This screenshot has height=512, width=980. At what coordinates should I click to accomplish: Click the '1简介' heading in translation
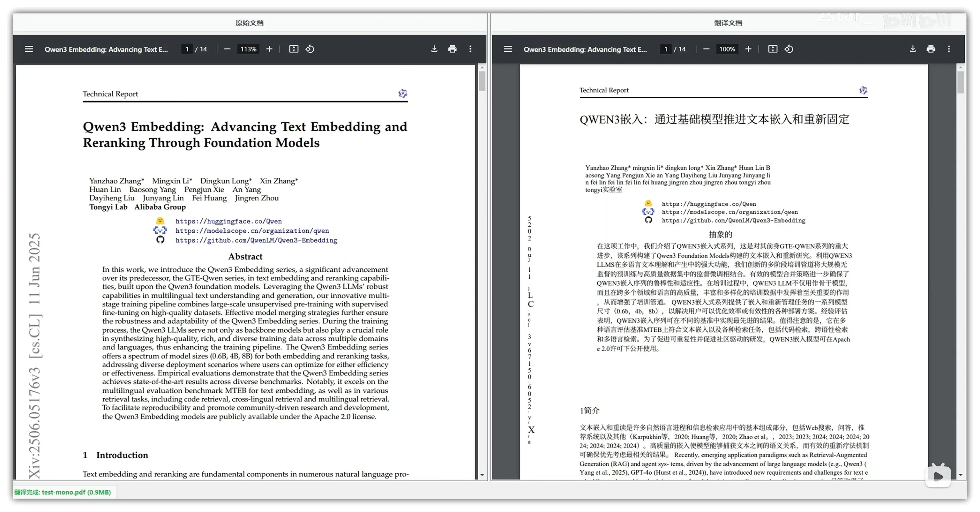click(589, 410)
